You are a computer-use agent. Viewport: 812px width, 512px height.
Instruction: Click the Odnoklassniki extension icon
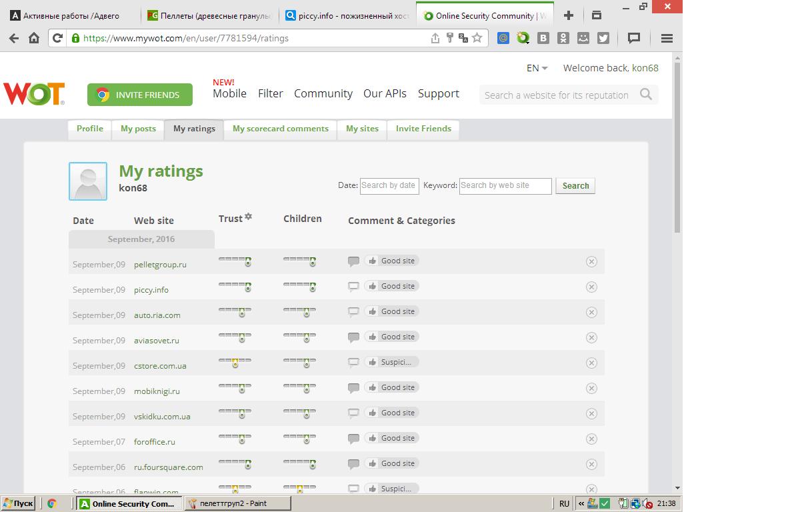pyautogui.click(x=563, y=38)
